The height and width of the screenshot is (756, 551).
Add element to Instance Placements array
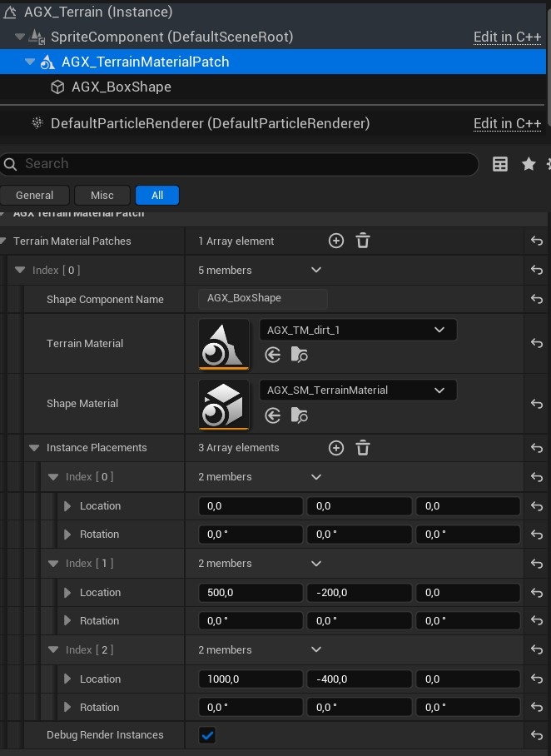tap(336, 448)
